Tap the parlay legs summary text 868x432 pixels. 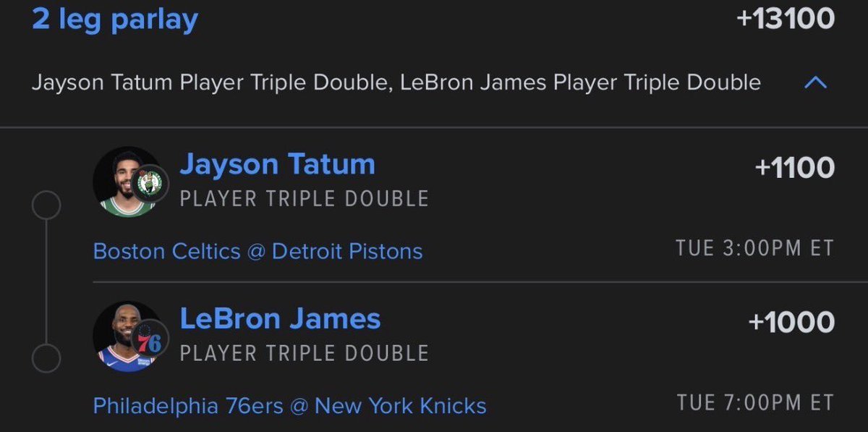396,82
